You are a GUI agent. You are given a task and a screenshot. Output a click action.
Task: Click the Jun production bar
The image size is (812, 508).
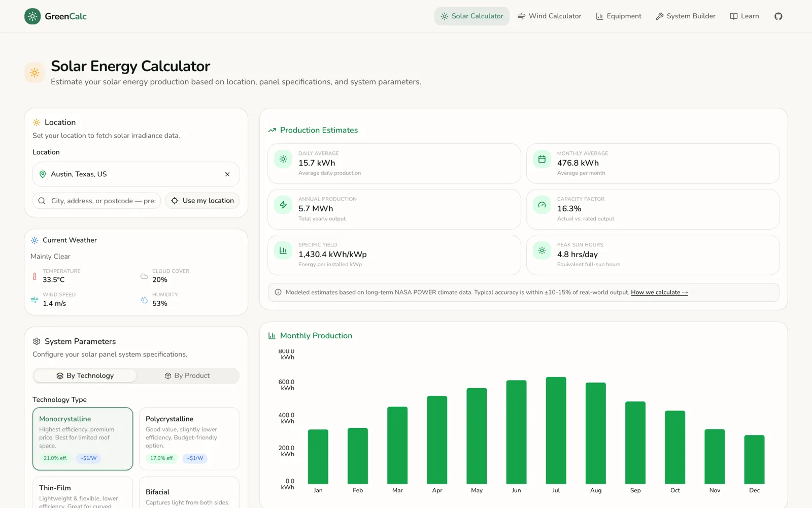tap(516, 432)
